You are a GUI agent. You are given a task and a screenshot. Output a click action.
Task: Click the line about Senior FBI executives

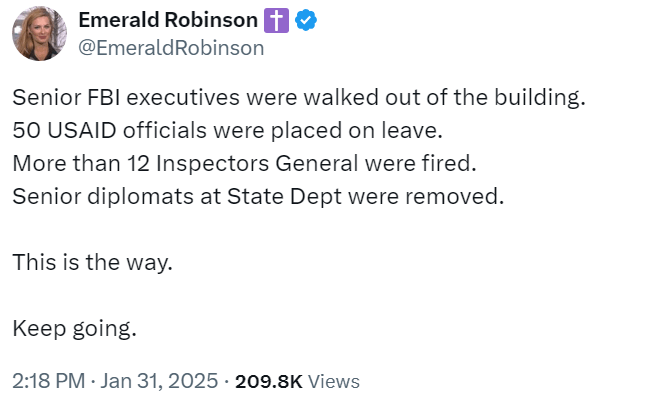pyautogui.click(x=298, y=100)
